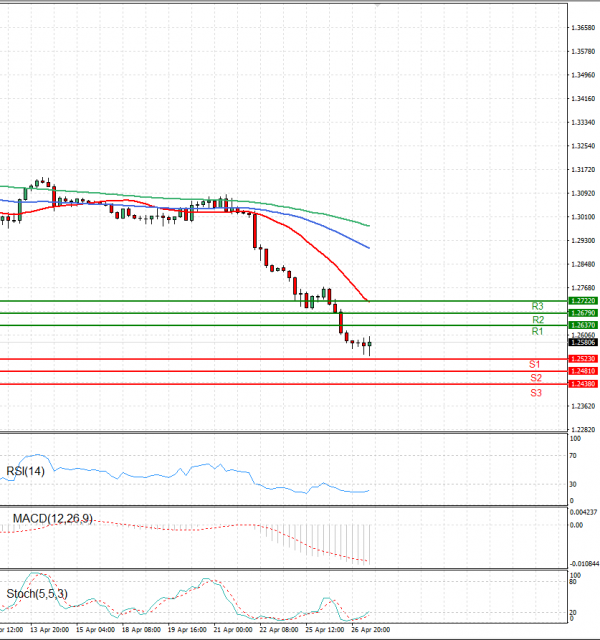Click the 1.32540 price axis value

pyautogui.click(x=583, y=146)
